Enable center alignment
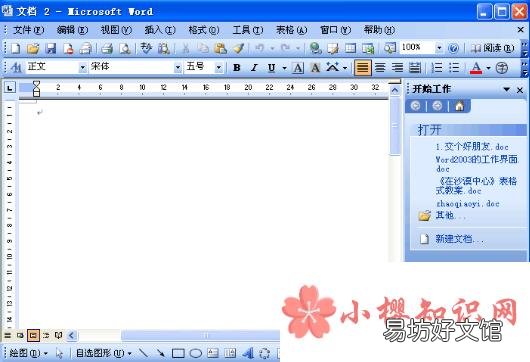The height and width of the screenshot is (362, 530). (x=380, y=68)
